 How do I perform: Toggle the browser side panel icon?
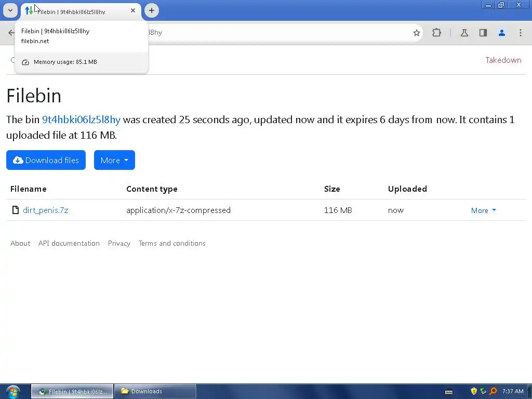(483, 33)
